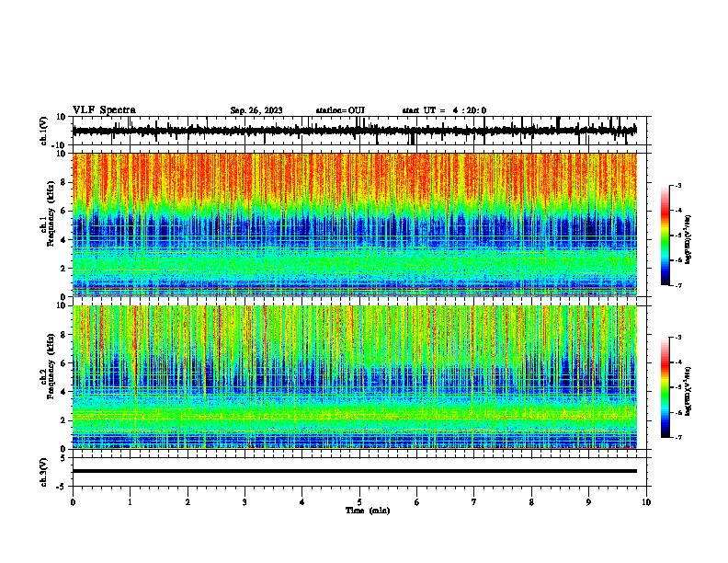The width and height of the screenshot is (728, 563).
Task: Click the ch.1 spectrogram color bar
Action: [x=665, y=236]
